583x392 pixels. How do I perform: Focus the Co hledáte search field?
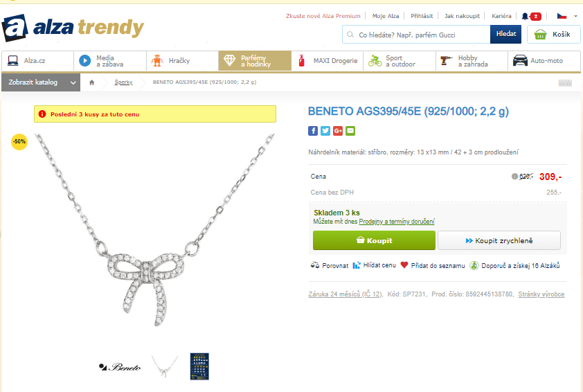tap(416, 35)
